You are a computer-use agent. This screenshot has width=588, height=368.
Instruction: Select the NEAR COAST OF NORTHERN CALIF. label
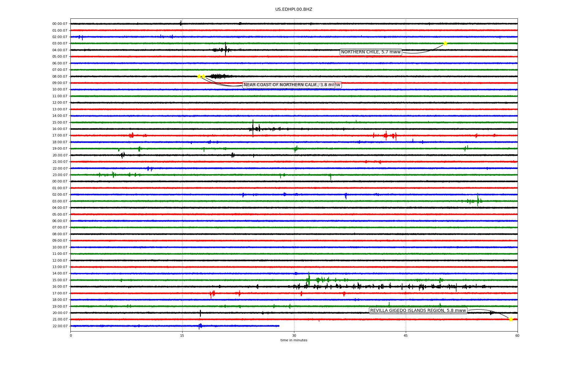289,85
